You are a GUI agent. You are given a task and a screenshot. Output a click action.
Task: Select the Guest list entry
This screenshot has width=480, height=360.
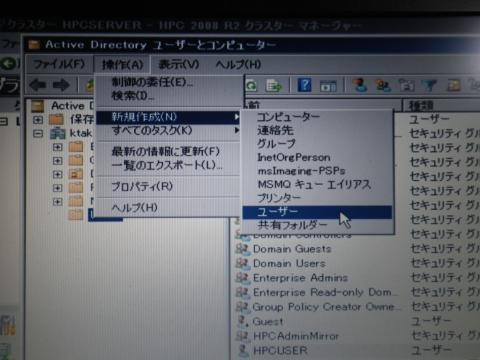(268, 321)
